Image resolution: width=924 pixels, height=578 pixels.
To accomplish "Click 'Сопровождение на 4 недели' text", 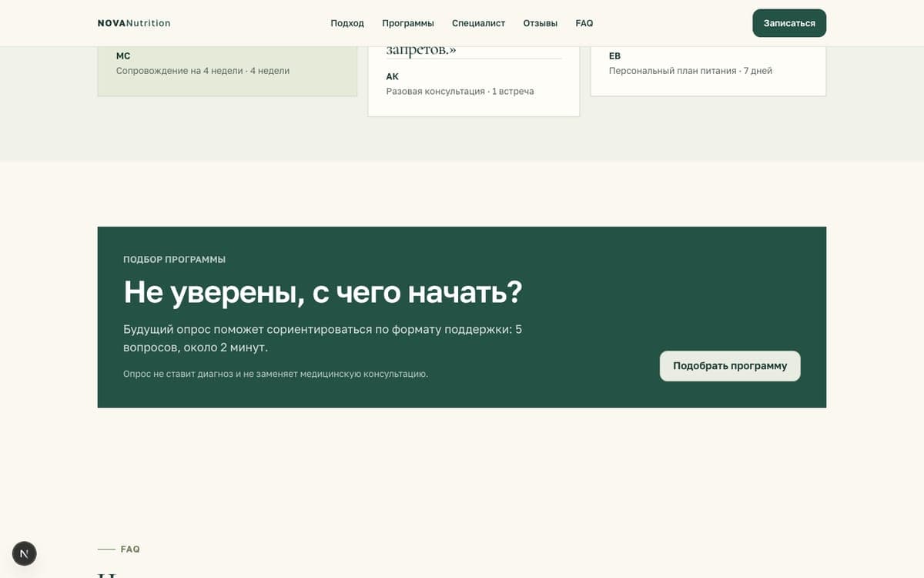I will coord(179,71).
